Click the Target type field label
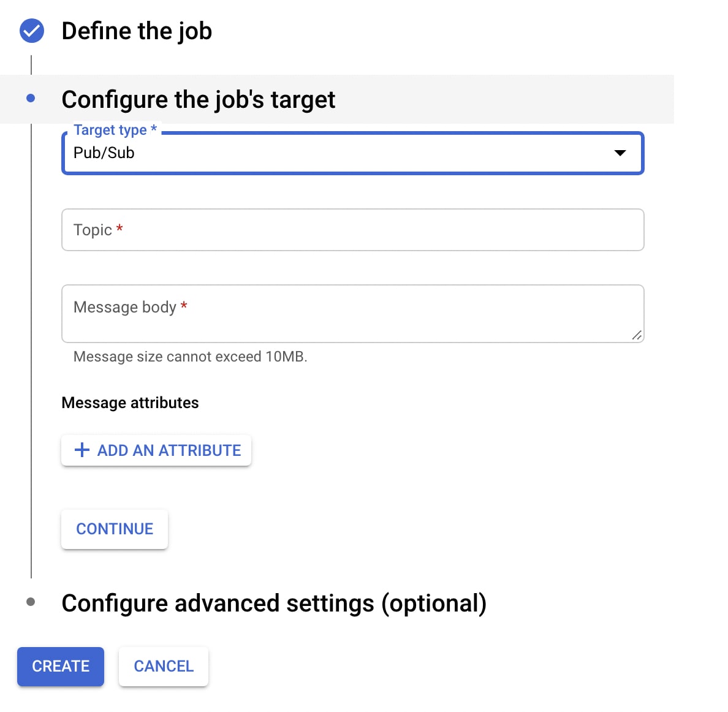 (110, 130)
